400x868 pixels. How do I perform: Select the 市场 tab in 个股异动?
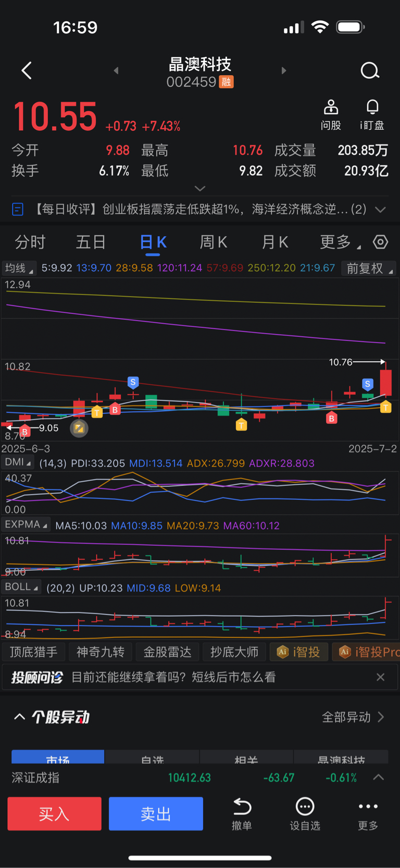pos(58,757)
